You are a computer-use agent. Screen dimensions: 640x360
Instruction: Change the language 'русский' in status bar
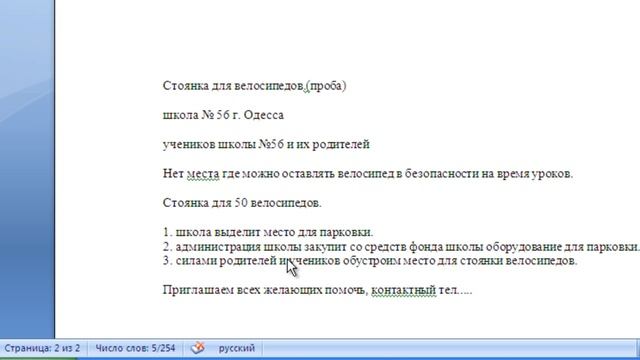237,348
